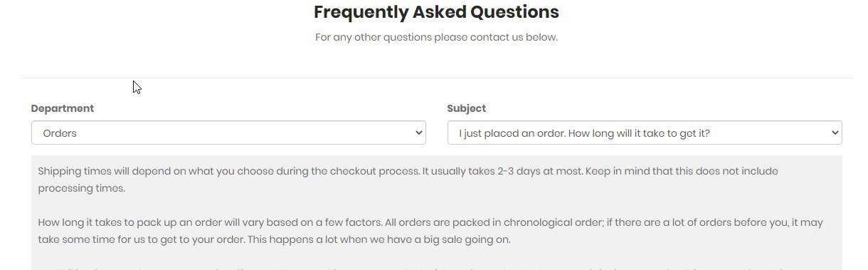Click the chevron arrow of Department select

[x=418, y=133]
